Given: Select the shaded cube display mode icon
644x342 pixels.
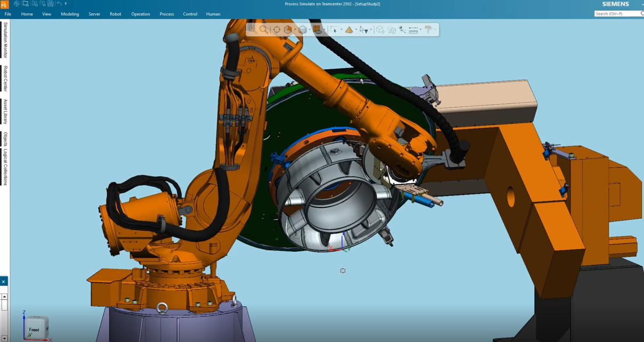Looking at the screenshot, I should coord(289,30).
